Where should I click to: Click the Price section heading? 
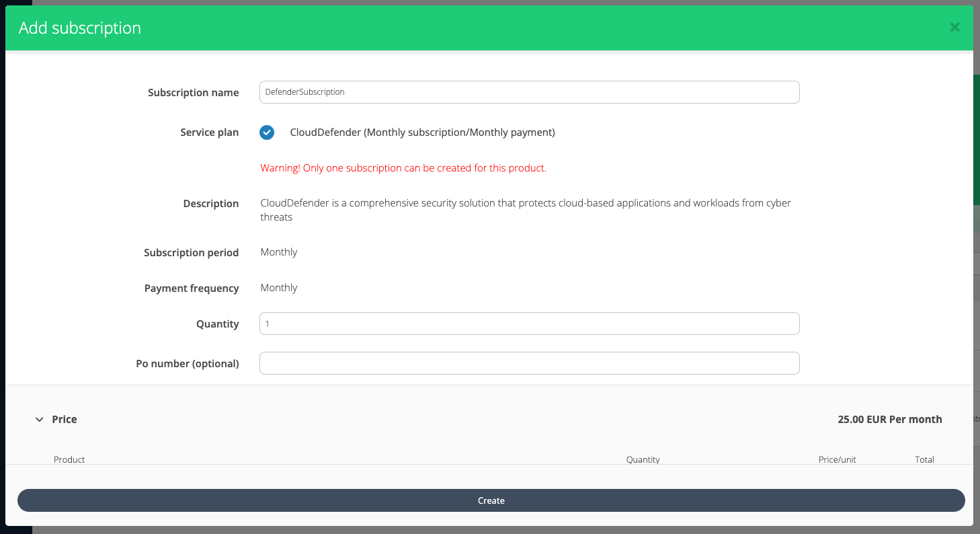pyautogui.click(x=65, y=420)
